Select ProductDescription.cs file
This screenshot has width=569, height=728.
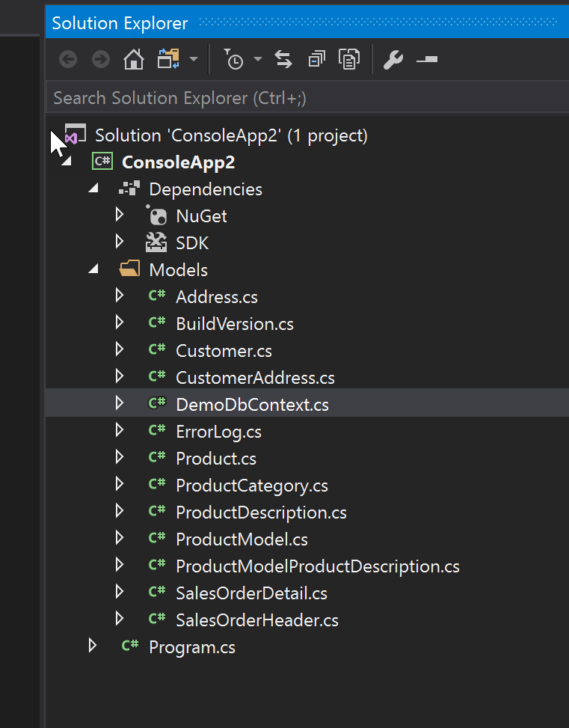tap(261, 513)
